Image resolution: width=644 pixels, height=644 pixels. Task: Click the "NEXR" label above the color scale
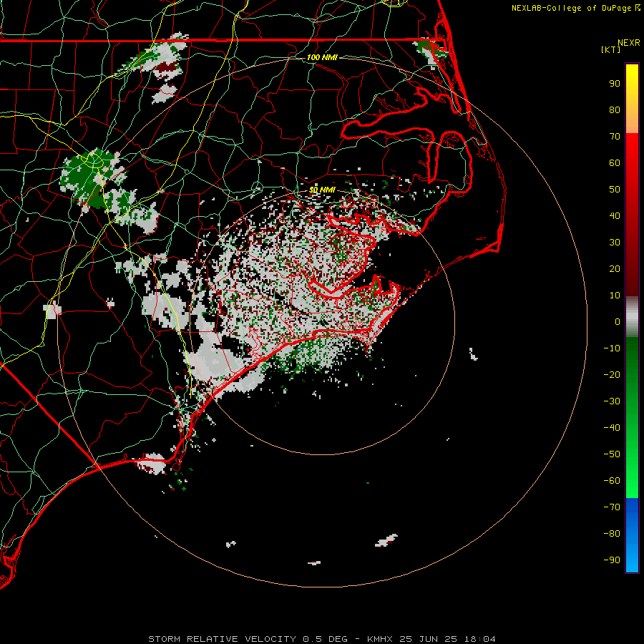point(628,43)
